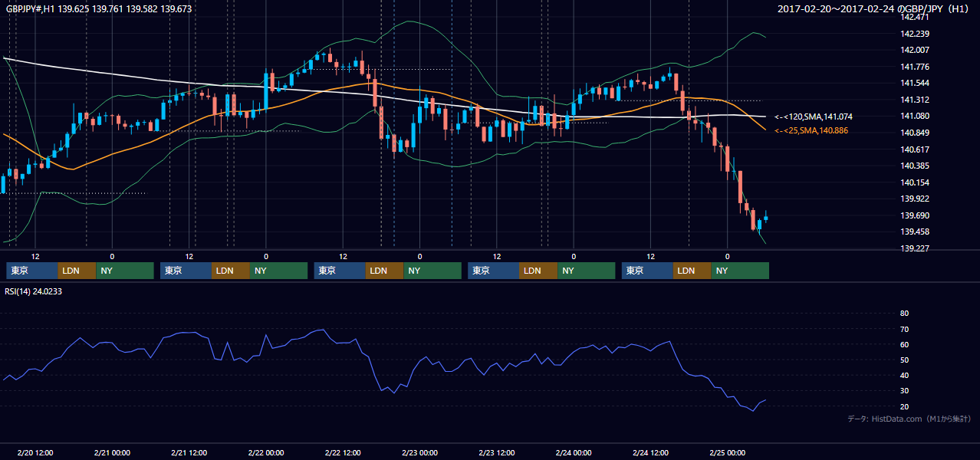The width and height of the screenshot is (980, 460).
Task: Click the 2/24 00:00 time axis label
Action: 574,452
